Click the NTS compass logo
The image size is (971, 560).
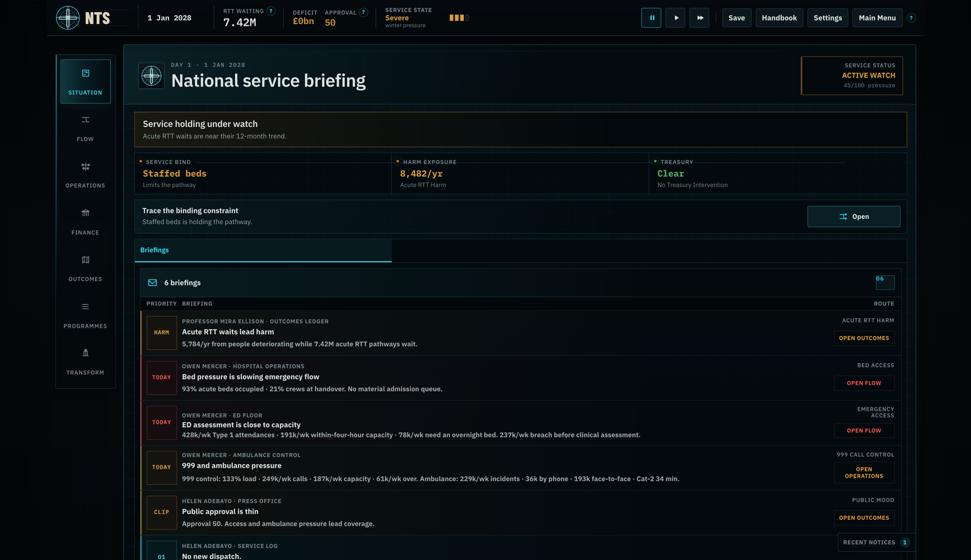pos(68,18)
